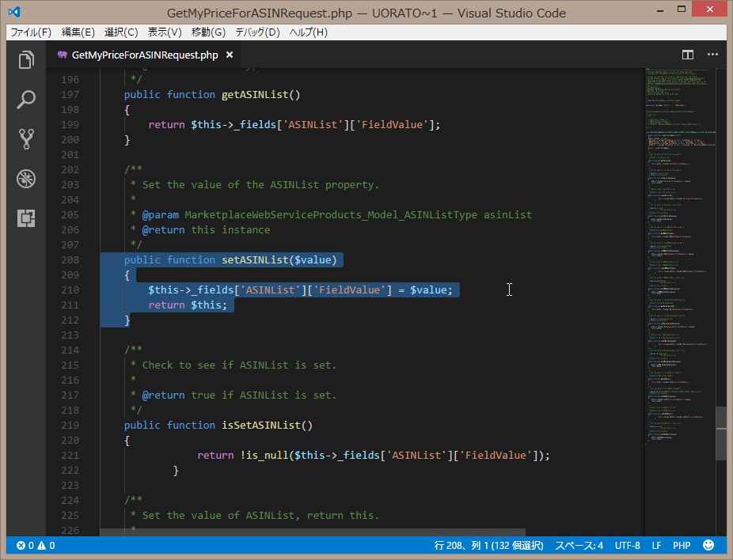Click the setASINList($value) function name
The image size is (733, 560).
click(x=279, y=259)
